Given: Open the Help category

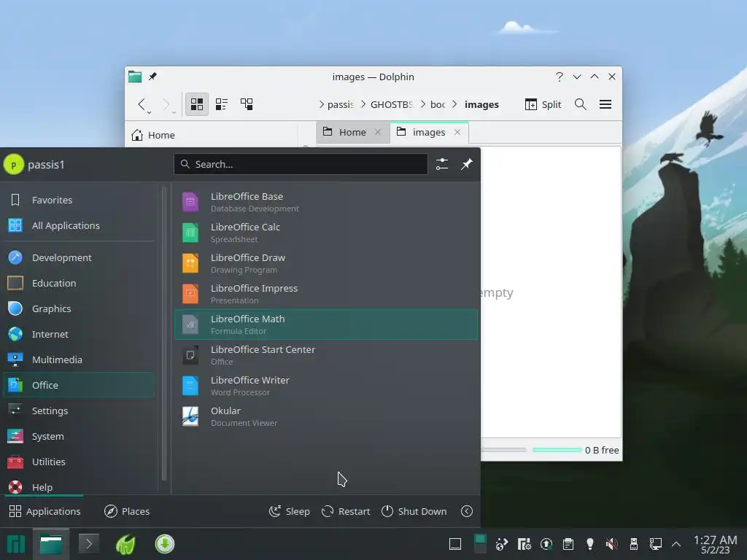Looking at the screenshot, I should 79,487.
